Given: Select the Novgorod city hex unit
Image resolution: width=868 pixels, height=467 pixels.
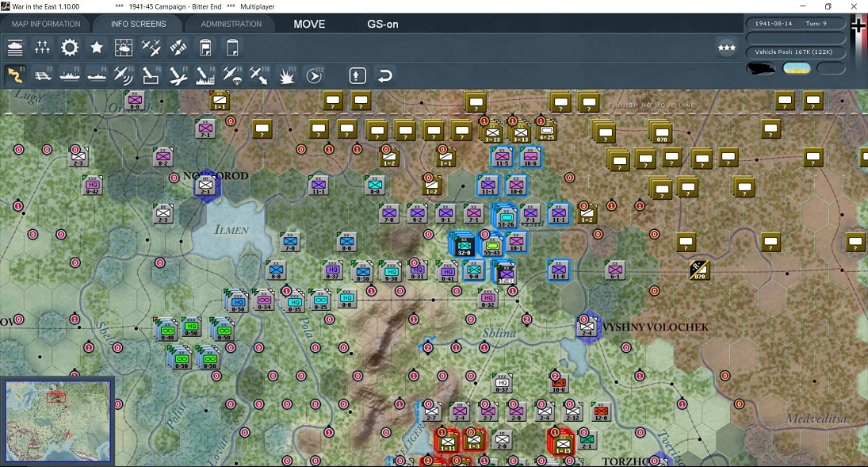Looking at the screenshot, I should point(205,186).
